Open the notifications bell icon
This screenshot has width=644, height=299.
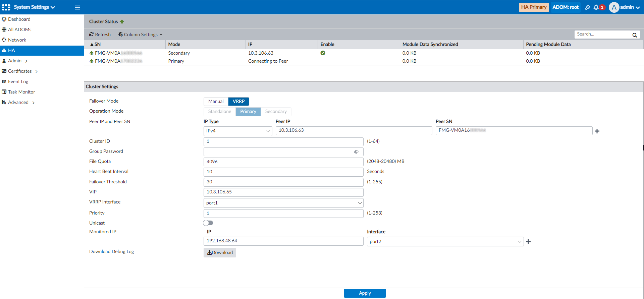click(x=596, y=7)
